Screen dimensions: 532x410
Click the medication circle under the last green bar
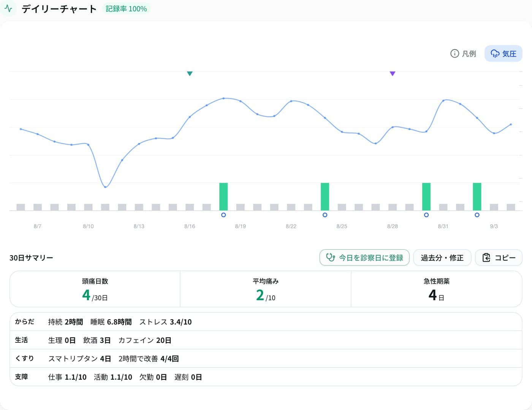(x=477, y=215)
